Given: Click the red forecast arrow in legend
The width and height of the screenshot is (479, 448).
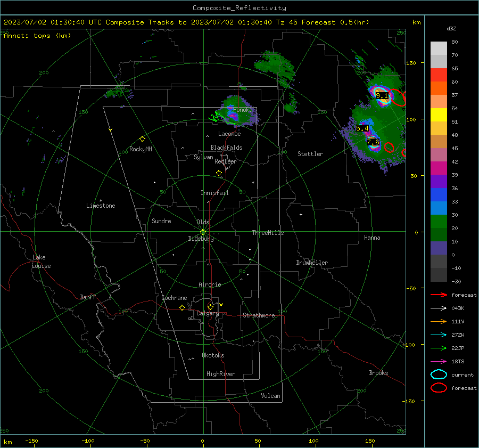Looking at the screenshot, I should (x=439, y=295).
